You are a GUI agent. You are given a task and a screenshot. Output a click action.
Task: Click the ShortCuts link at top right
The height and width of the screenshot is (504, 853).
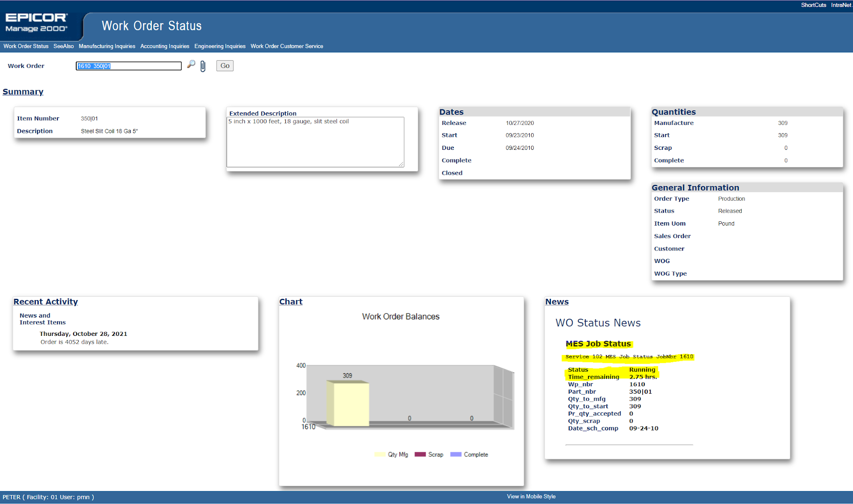(x=813, y=5)
